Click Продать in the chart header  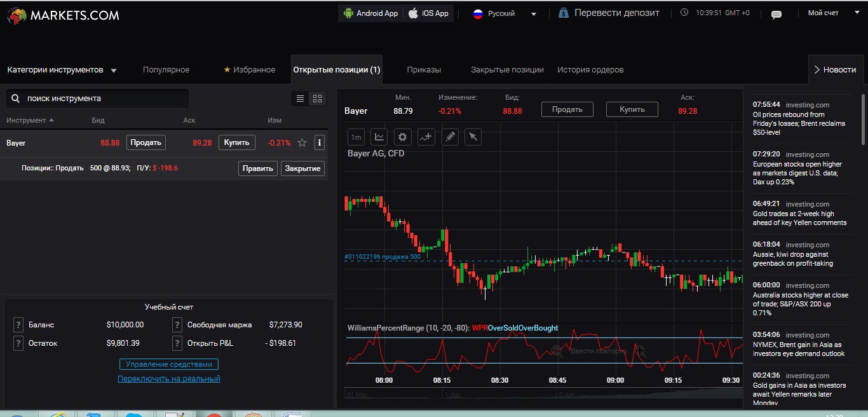(x=567, y=109)
